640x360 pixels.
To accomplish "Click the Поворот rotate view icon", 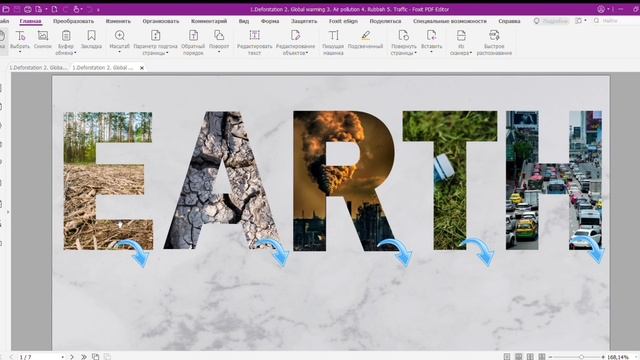I will click(219, 36).
